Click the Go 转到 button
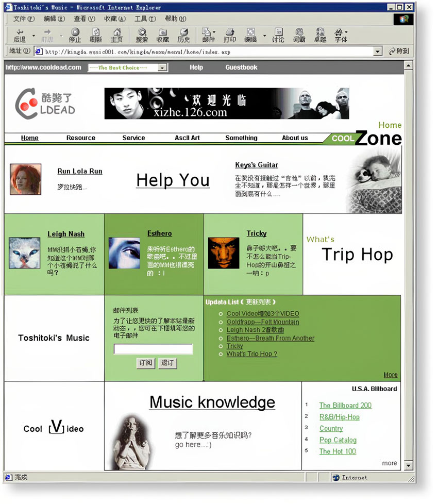 [398, 51]
